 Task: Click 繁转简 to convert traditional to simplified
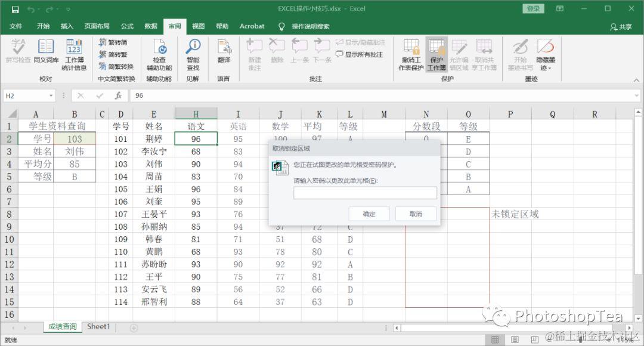[x=113, y=42]
